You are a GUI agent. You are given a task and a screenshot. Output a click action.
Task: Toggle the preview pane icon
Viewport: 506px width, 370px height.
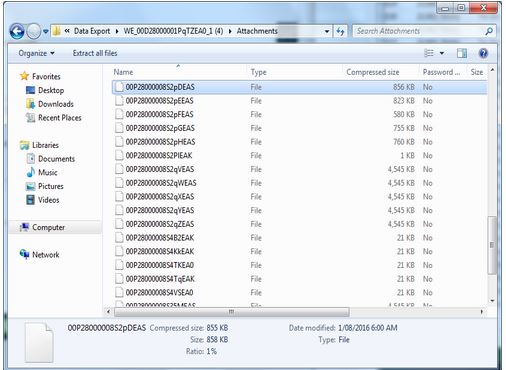point(462,53)
